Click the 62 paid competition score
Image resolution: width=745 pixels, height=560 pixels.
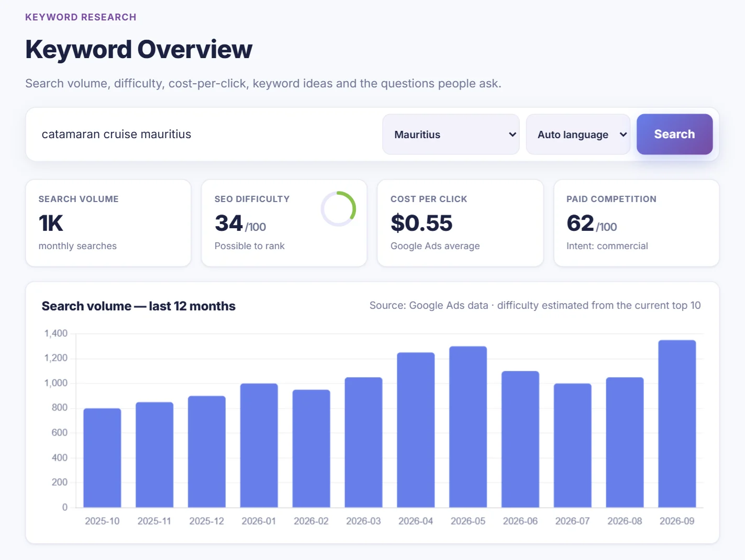580,223
